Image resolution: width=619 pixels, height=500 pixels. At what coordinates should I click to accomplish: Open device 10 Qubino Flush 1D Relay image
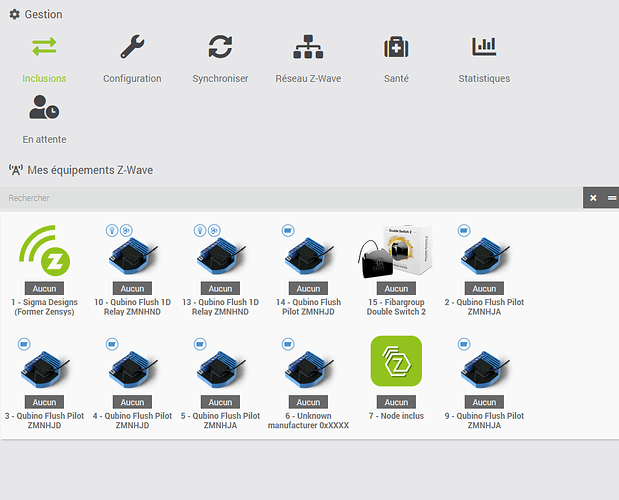click(x=133, y=256)
